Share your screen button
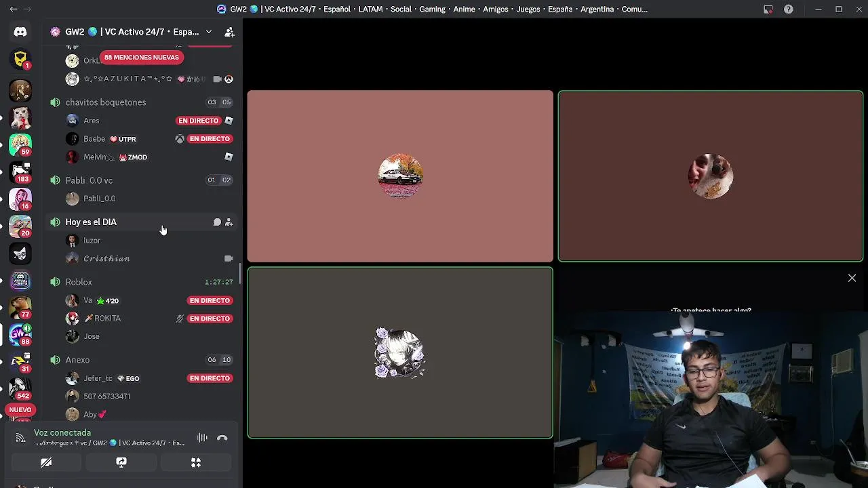 click(121, 462)
